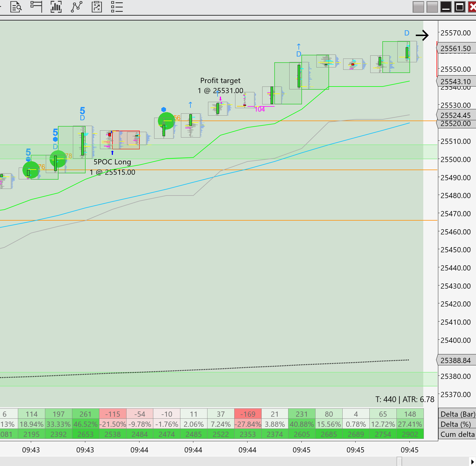Select the Delta (Bar) row label
Image resolution: width=476 pixels, height=466 pixels.
[457, 414]
